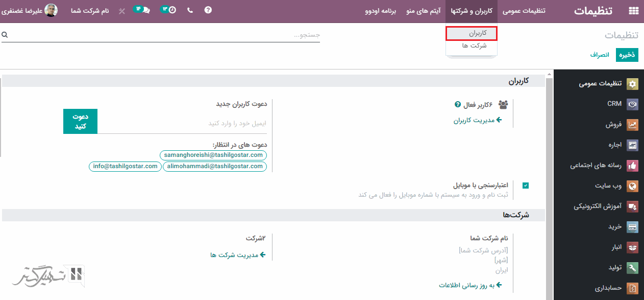This screenshot has width=644, height=300.
Task: Click the ایمیل خود را وارد کنید field
Action: point(182,123)
